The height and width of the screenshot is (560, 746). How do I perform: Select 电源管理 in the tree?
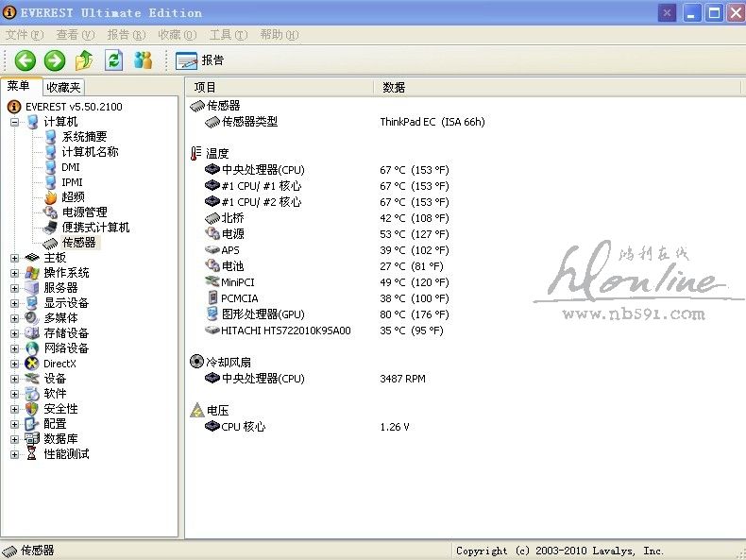(84, 212)
